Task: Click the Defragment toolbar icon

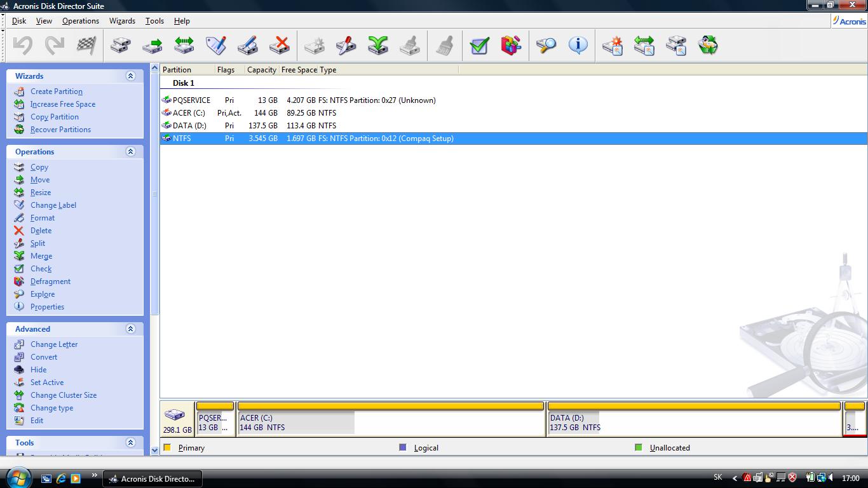Action: (x=512, y=45)
